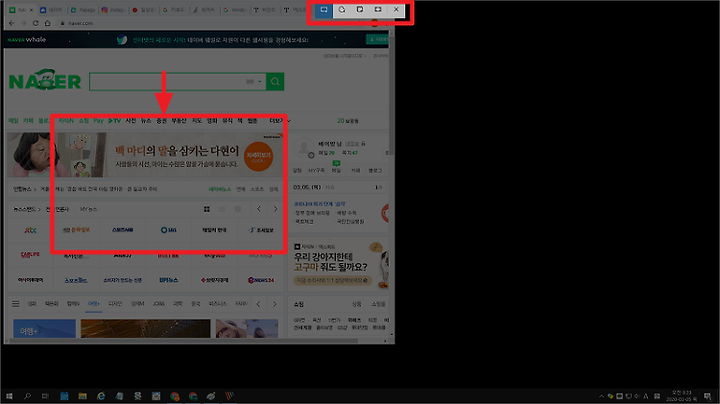
Task: Click the NAVER logo
Action: coord(45,80)
